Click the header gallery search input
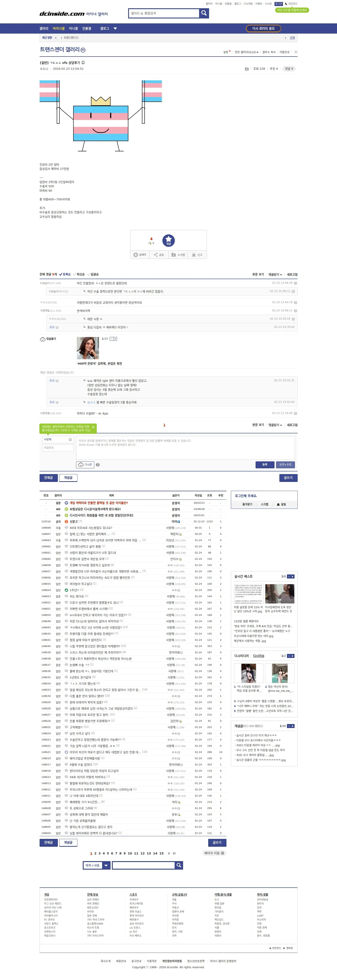Screen dimensions: 337x980 (x=164, y=13)
